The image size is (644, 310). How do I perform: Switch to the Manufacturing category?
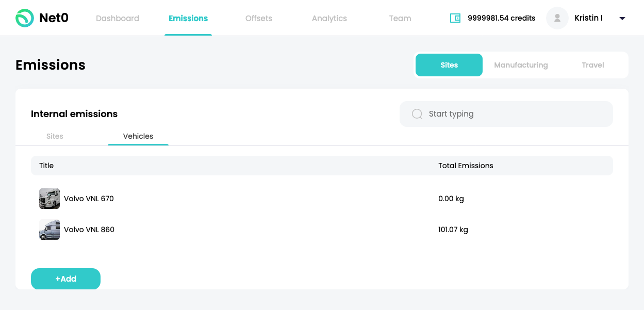click(521, 65)
